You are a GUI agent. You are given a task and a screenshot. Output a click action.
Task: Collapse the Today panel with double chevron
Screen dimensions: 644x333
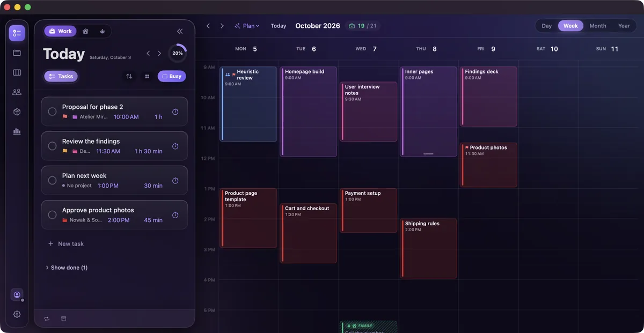pos(180,31)
